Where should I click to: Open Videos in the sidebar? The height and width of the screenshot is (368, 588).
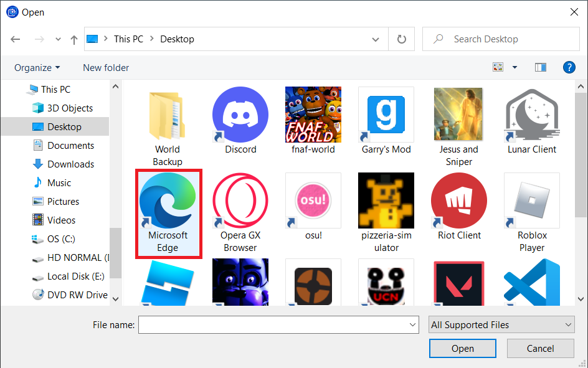click(54, 220)
